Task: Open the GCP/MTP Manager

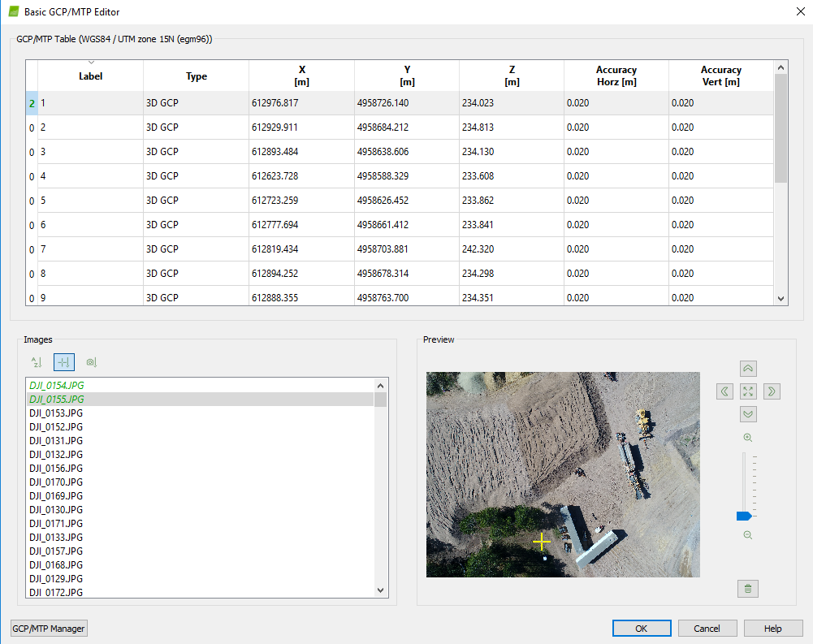Action: tap(49, 629)
